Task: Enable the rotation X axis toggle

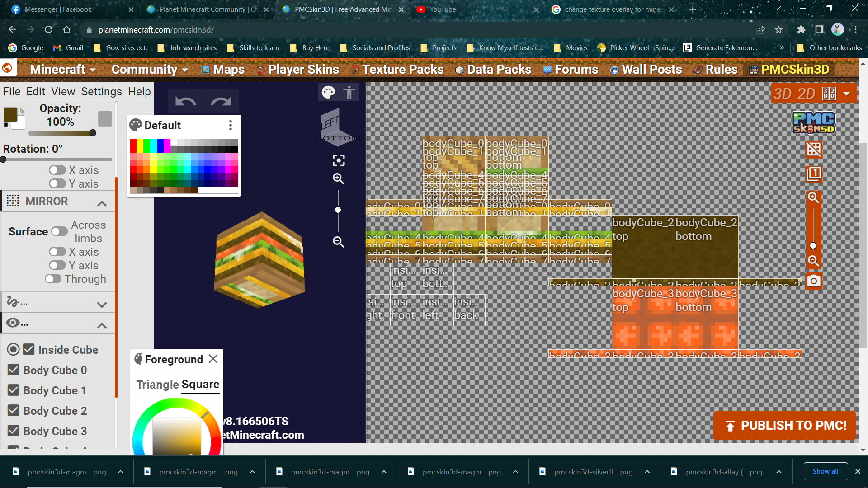Action: pos(57,170)
